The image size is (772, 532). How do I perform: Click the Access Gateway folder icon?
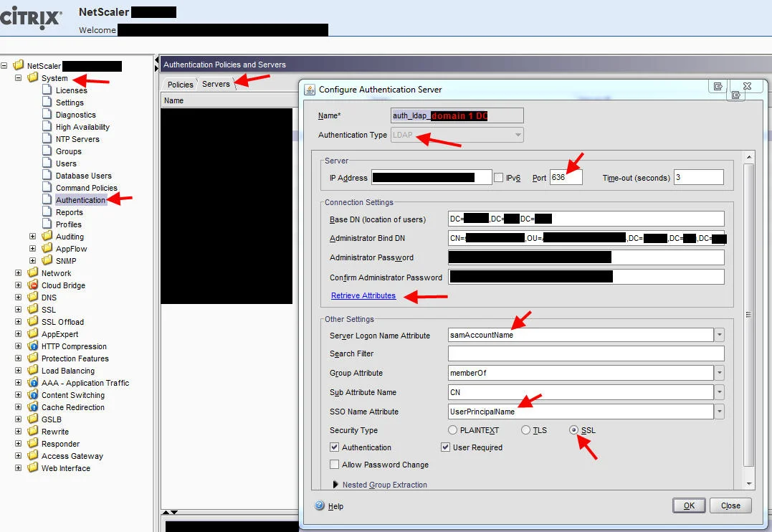point(33,455)
